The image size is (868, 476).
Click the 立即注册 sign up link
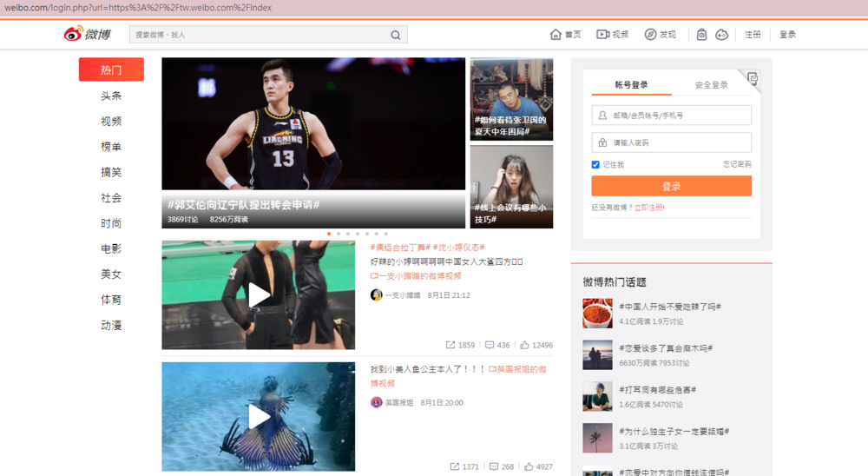point(649,208)
